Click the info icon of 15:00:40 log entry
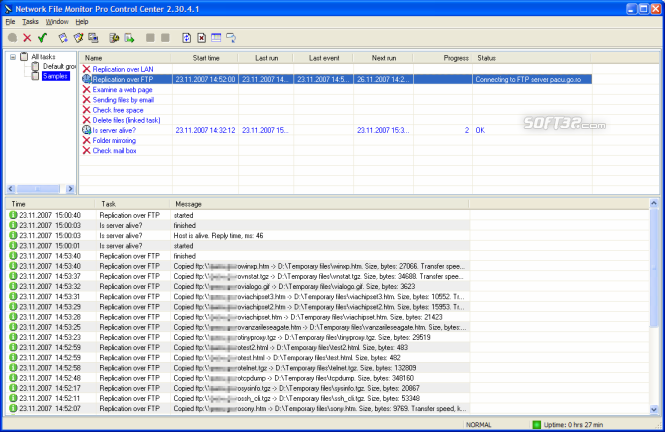This screenshot has height=432, width=665. 13,215
